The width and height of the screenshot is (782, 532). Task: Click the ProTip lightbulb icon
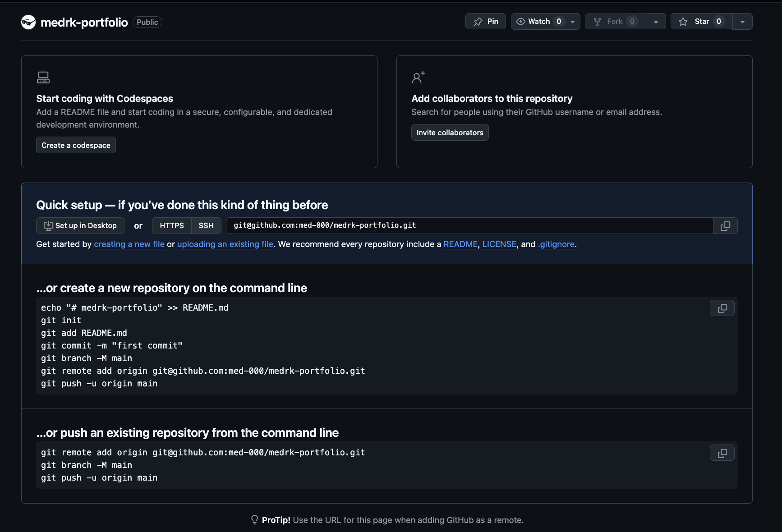pos(254,520)
